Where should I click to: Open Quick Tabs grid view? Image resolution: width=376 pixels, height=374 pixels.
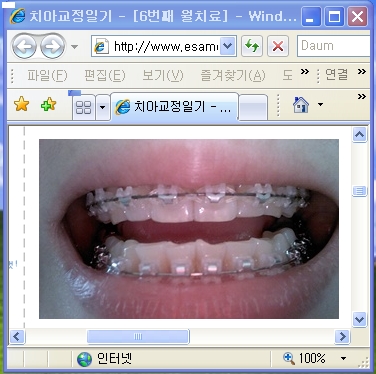[84, 107]
